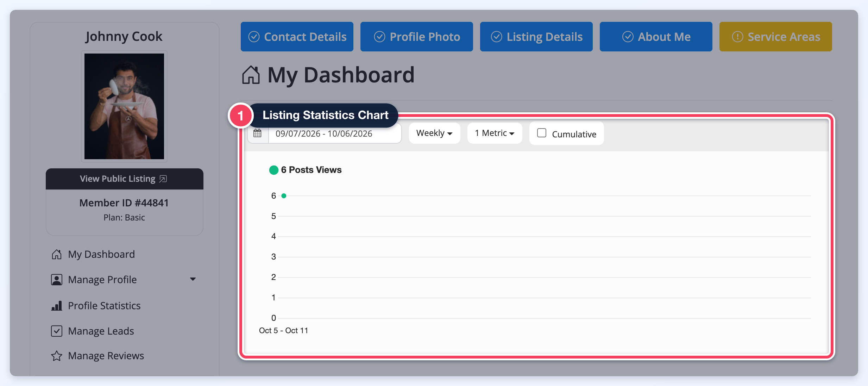The image size is (868, 386).
Task: Click the external link icon on View Public Listing
Action: pyautogui.click(x=163, y=179)
